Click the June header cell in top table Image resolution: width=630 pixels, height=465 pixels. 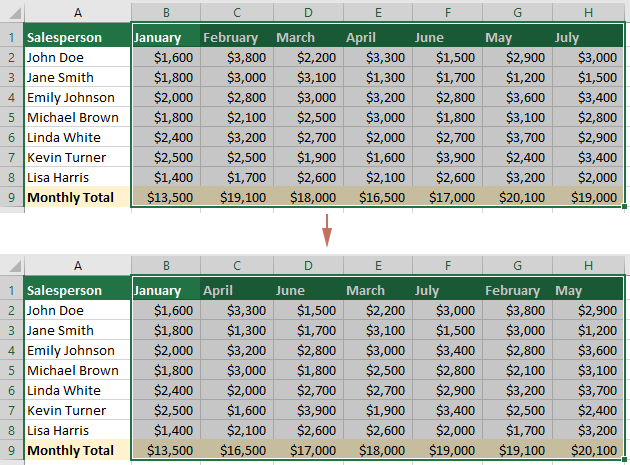(448, 37)
